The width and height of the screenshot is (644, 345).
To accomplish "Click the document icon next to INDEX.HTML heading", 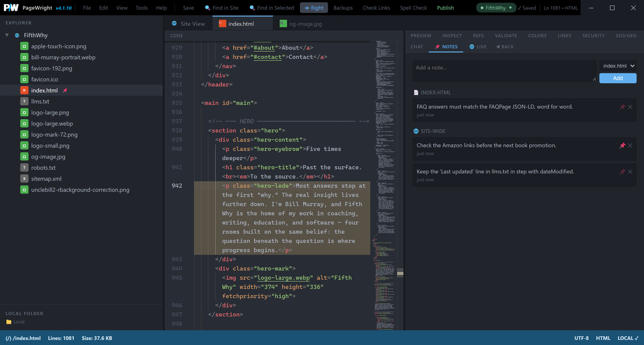I will 416,93.
